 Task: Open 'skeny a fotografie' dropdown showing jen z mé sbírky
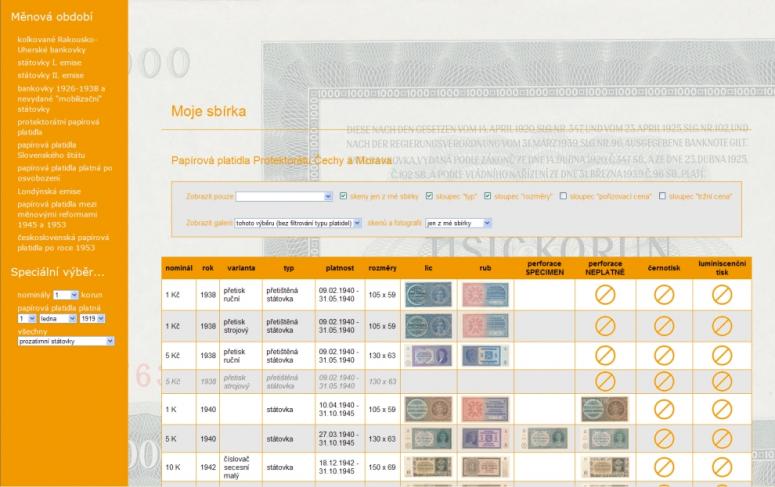(x=458, y=223)
